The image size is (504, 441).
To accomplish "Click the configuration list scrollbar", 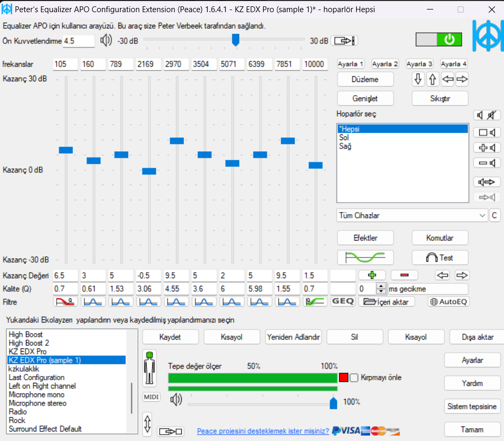I will [x=132, y=398].
